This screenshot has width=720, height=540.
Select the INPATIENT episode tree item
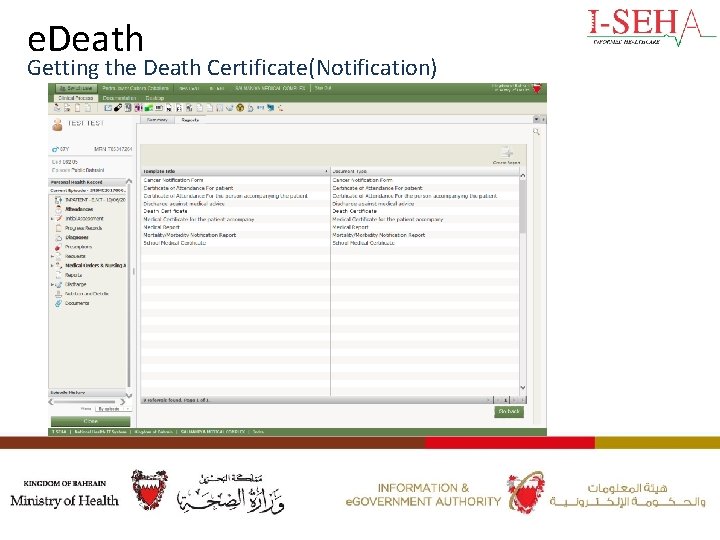[95, 200]
